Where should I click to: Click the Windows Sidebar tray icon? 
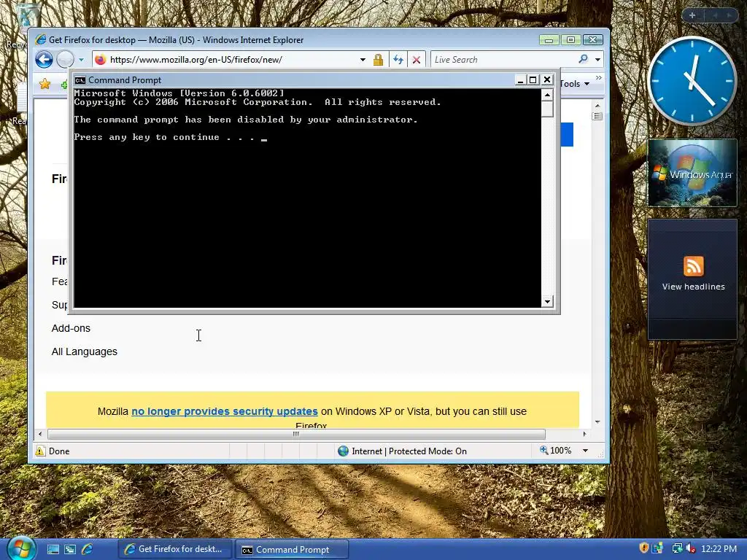(x=659, y=548)
